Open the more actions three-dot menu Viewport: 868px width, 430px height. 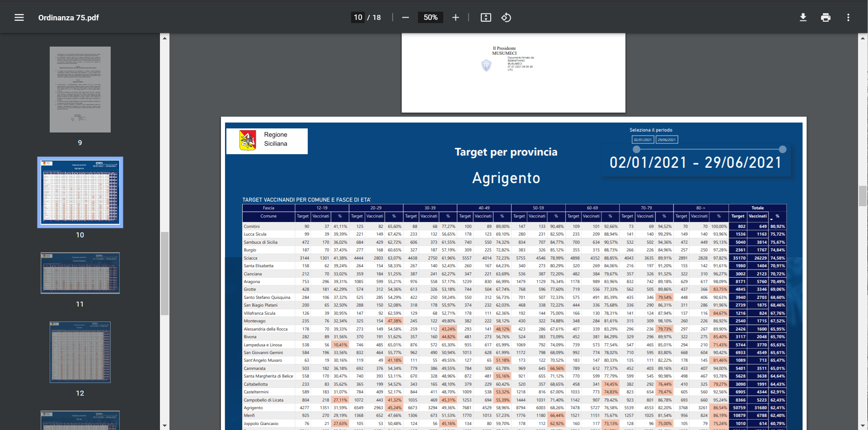click(848, 18)
